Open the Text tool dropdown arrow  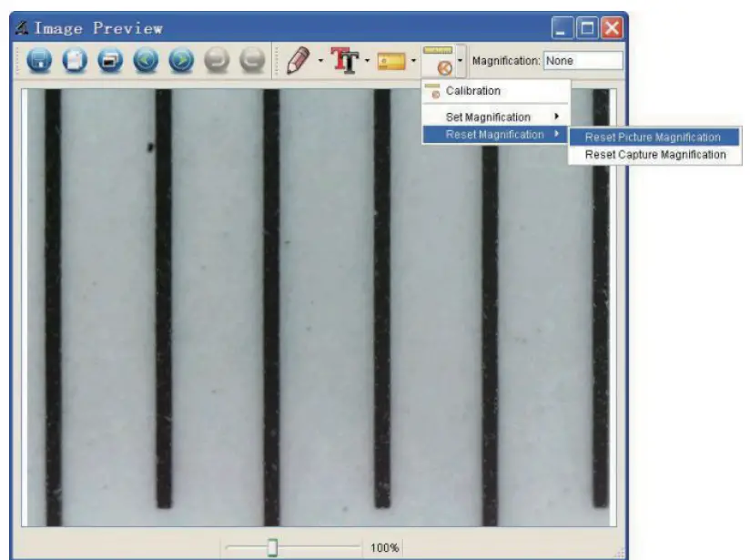369,61
